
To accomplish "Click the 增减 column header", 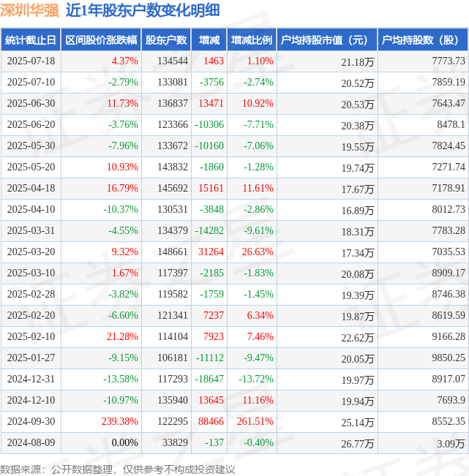I will (209, 39).
